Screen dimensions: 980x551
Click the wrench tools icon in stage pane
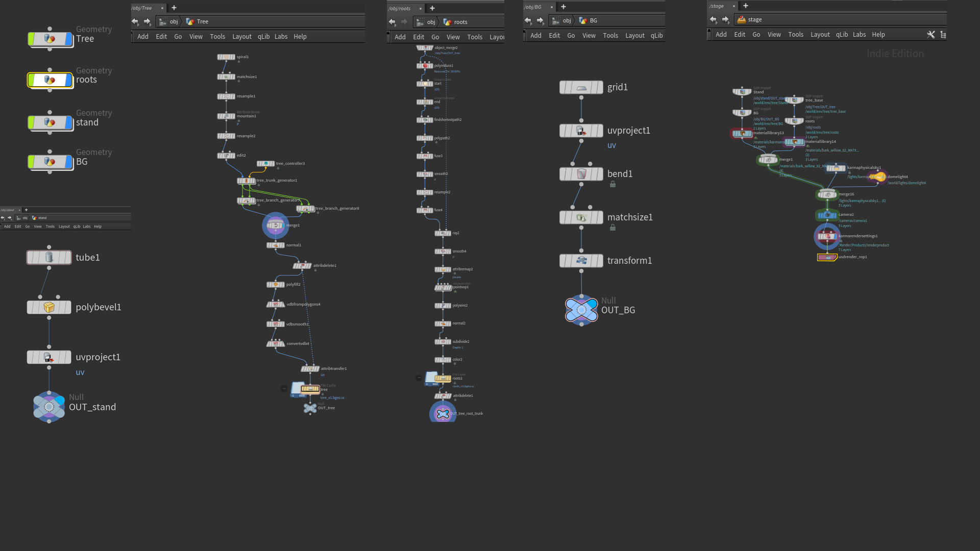tap(931, 35)
